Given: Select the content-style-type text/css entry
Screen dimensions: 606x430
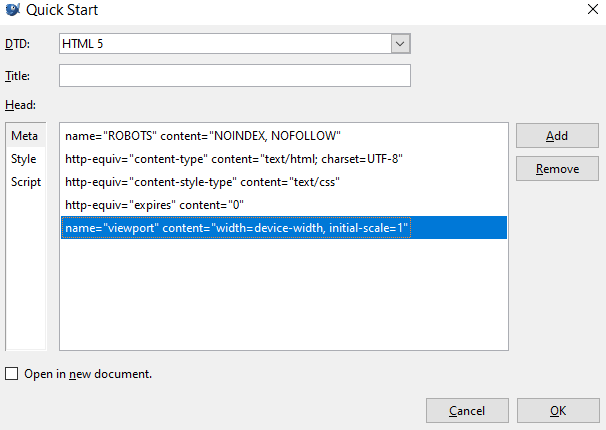Looking at the screenshot, I should 199,182.
